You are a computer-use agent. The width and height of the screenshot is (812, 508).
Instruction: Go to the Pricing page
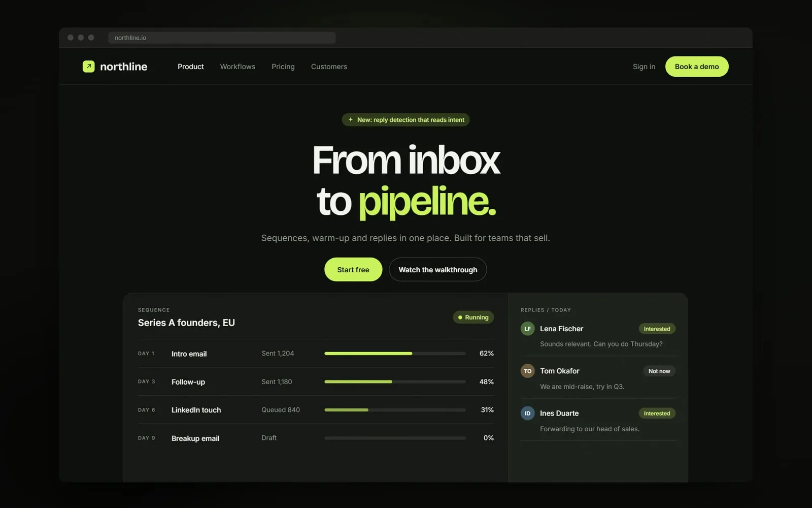pyautogui.click(x=283, y=67)
